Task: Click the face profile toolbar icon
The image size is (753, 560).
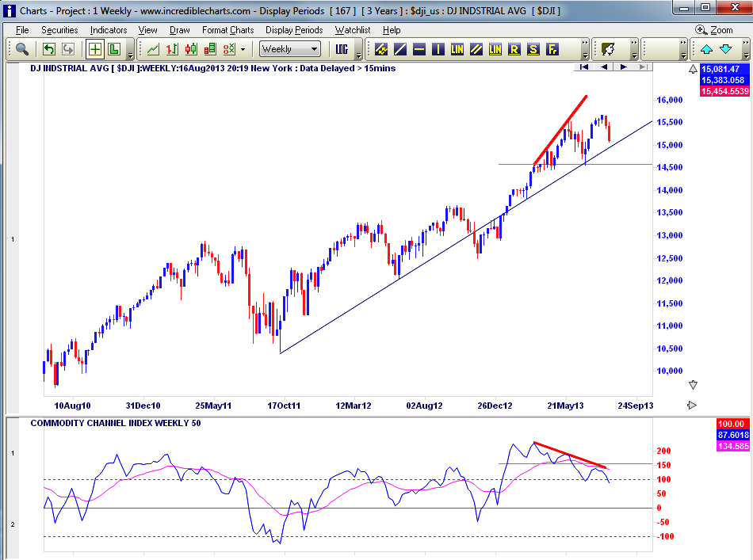Action: tap(608, 49)
